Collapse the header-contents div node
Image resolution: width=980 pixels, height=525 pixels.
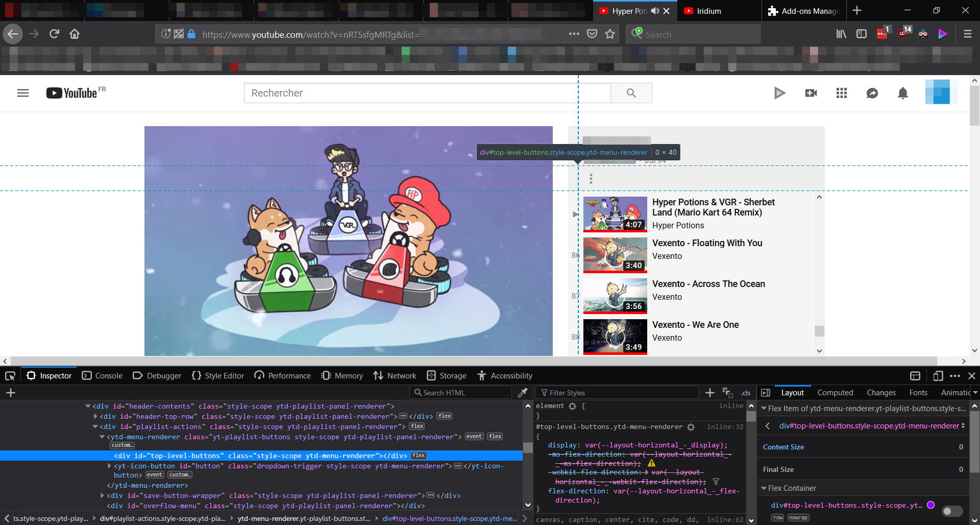88,406
